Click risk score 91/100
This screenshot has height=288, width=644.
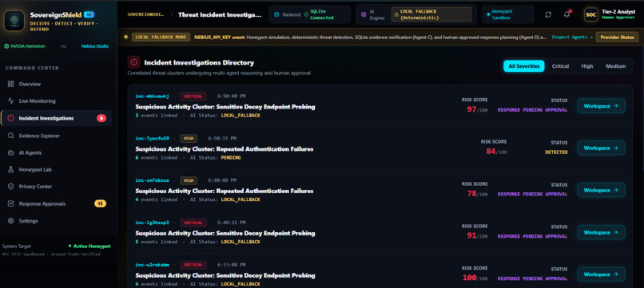coord(477,236)
